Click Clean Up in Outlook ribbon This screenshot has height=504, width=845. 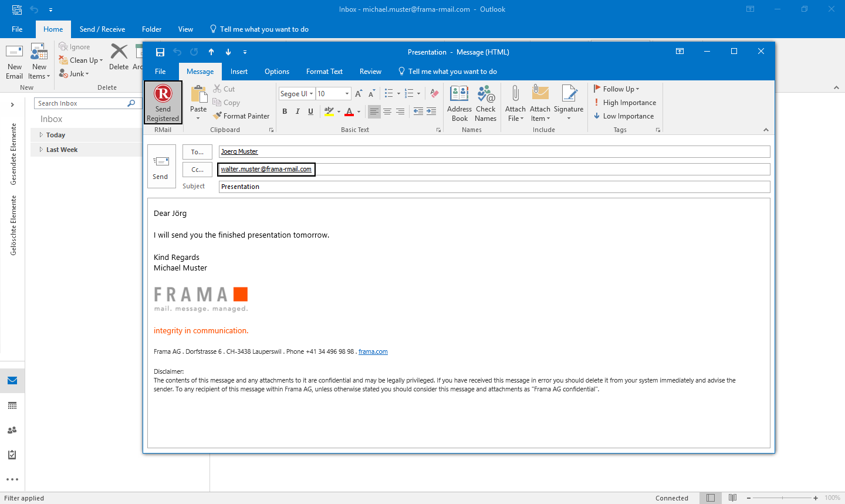tap(81, 60)
